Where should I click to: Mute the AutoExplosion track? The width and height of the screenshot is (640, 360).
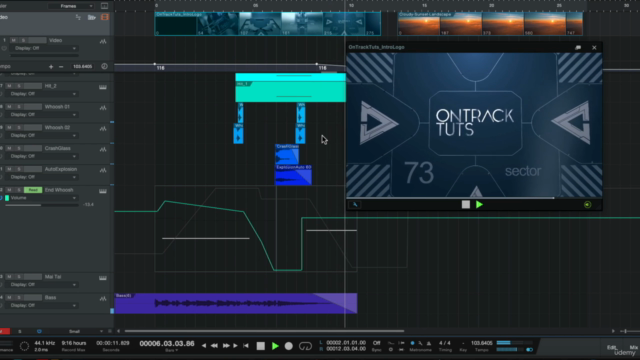(x=9, y=169)
